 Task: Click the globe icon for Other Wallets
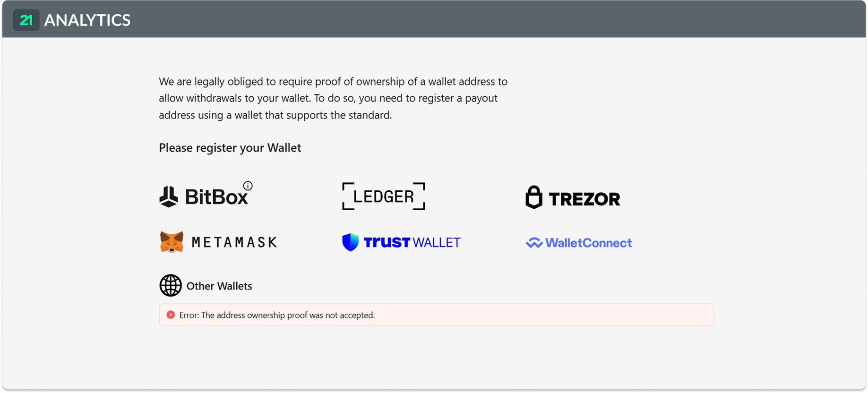pos(171,285)
